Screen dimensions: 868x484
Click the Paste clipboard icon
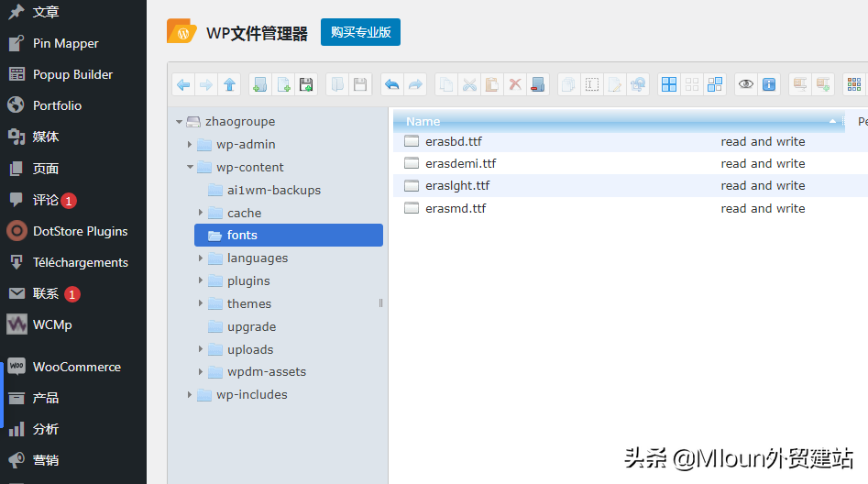point(491,84)
